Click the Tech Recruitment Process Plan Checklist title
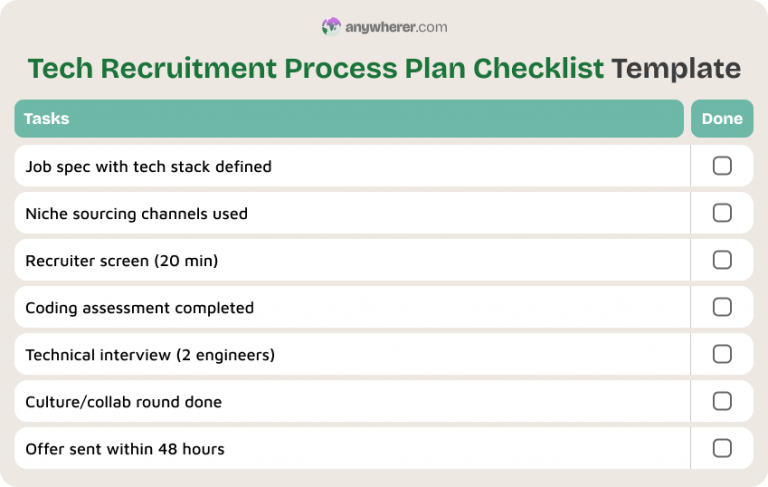The width and height of the screenshot is (768, 487). 316,69
